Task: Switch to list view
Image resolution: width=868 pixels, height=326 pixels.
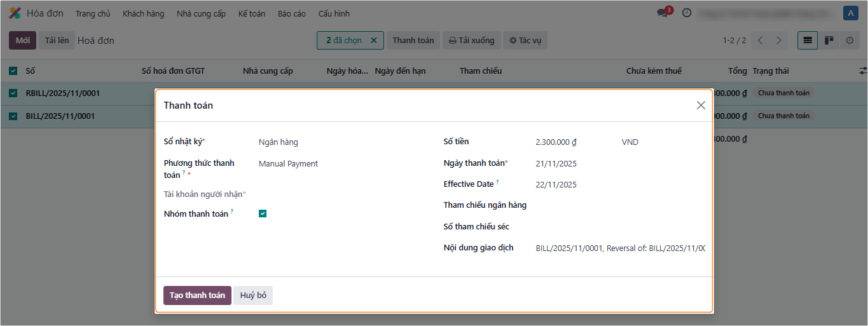Action: pyautogui.click(x=808, y=40)
